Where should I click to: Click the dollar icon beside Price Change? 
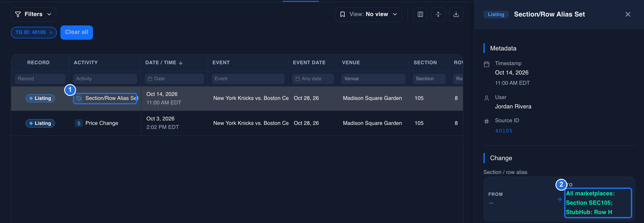(x=78, y=123)
